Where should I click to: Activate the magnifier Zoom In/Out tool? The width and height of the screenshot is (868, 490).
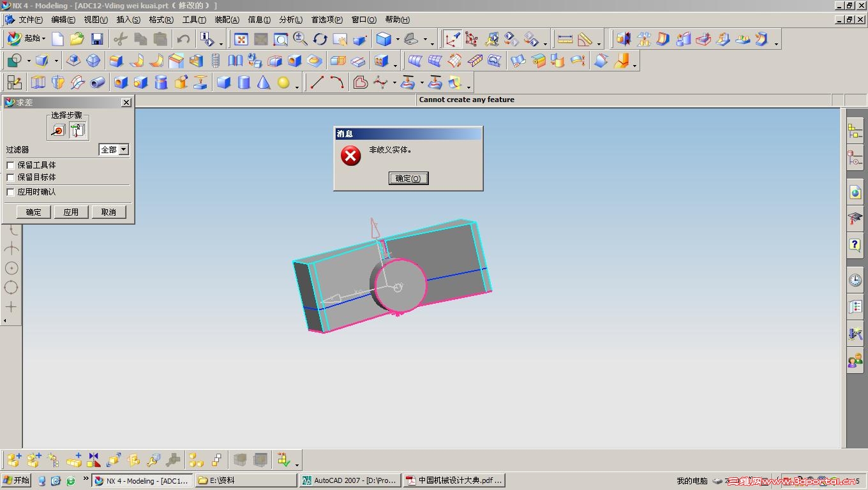[x=300, y=40]
